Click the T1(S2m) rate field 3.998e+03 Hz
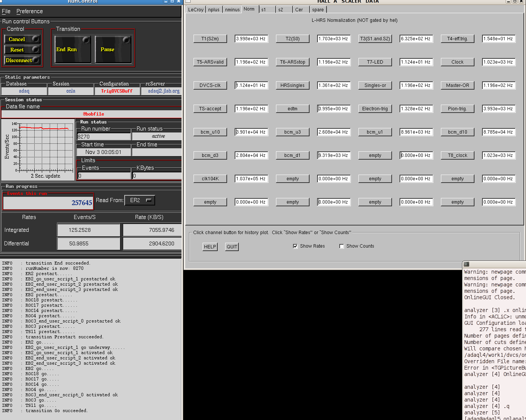 pos(252,39)
